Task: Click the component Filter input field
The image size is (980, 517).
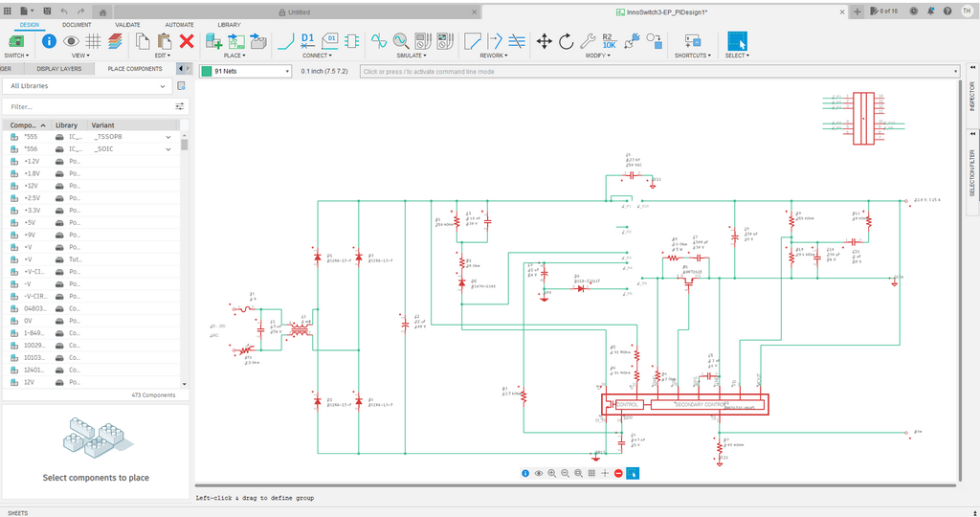Action: 86,107
